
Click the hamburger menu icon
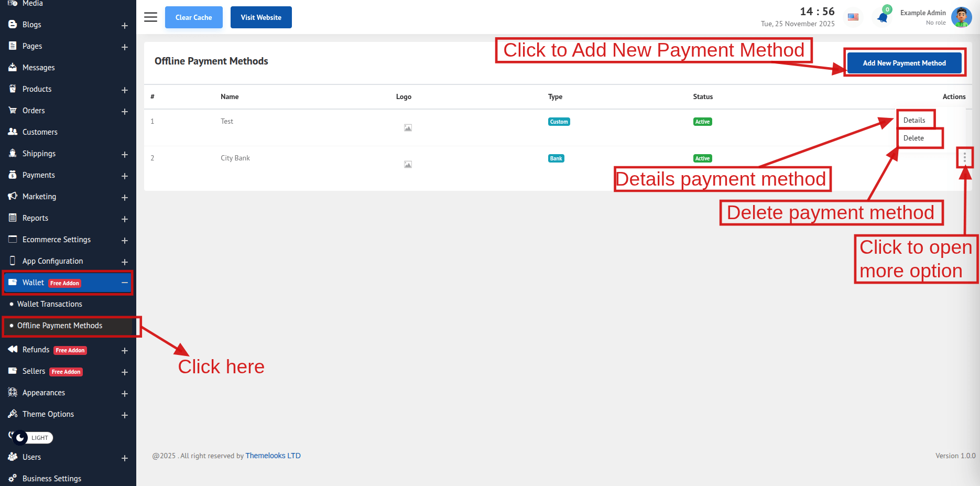[150, 17]
